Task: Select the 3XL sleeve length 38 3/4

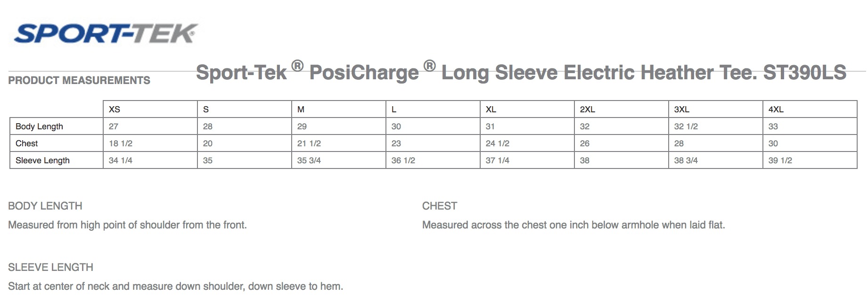Action: point(686,160)
